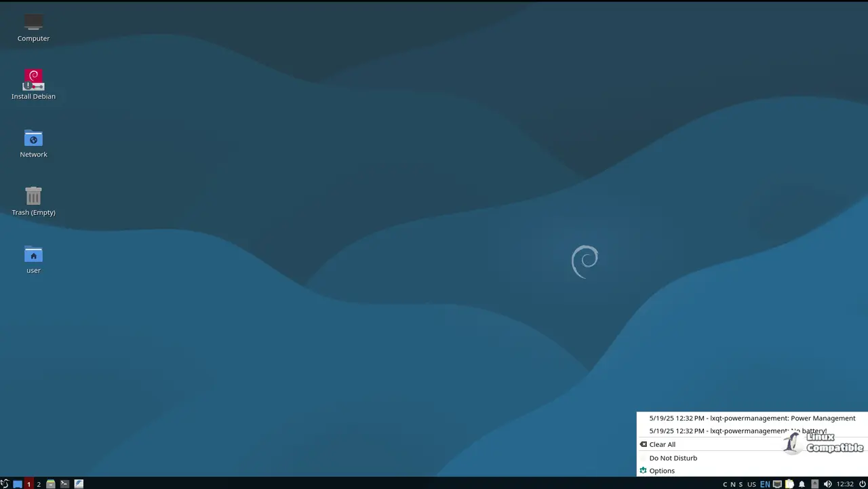Click the clock to open the calendar
868x489 pixels.
point(844,484)
